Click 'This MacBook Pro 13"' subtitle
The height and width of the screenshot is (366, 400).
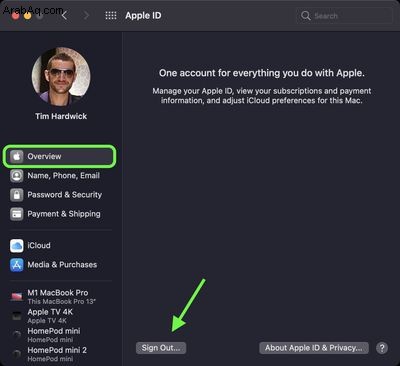(61, 302)
